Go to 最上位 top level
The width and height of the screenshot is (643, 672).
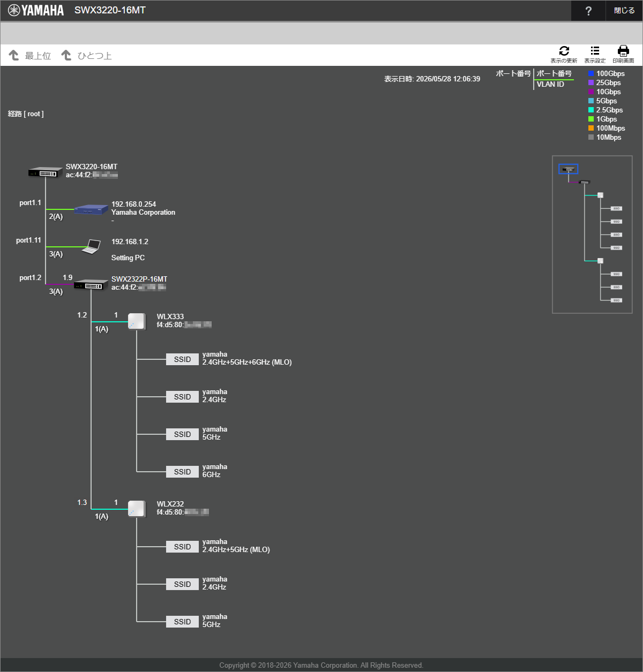(30, 55)
